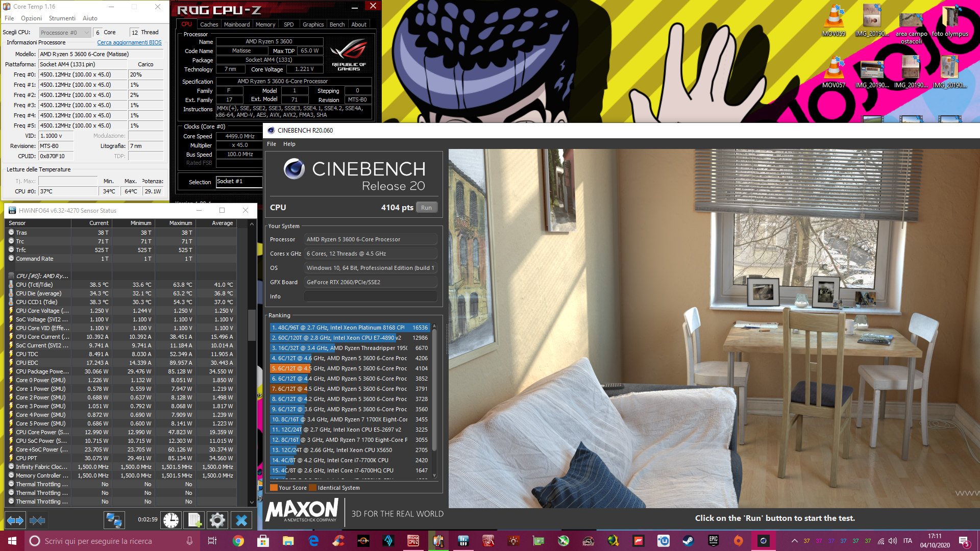
Task: Click ITA language indicator
Action: (x=908, y=541)
